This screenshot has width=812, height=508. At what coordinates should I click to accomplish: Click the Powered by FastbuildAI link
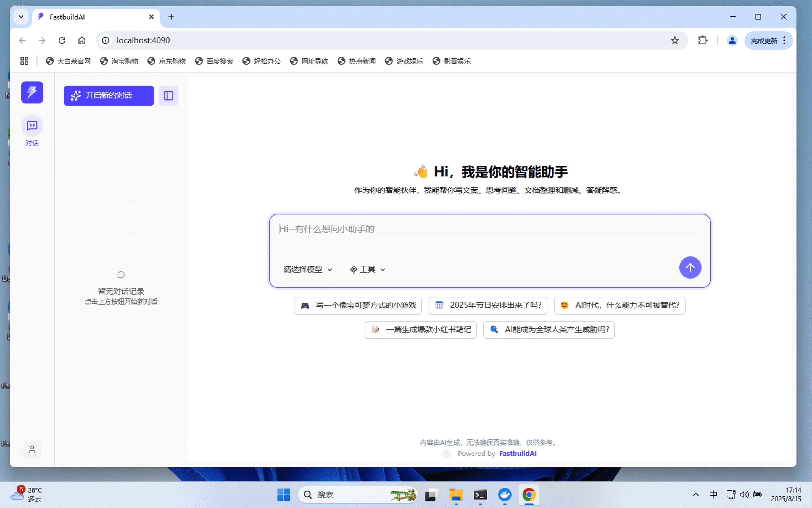tap(517, 453)
